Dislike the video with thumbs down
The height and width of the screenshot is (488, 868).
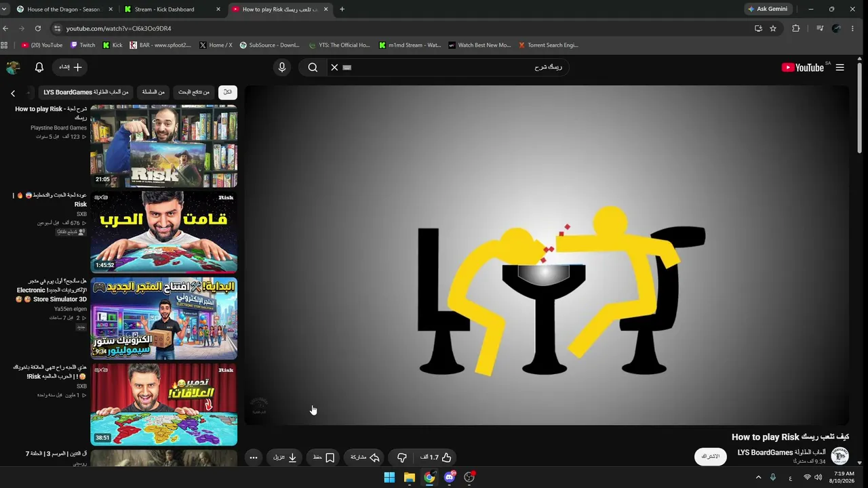[x=401, y=457]
